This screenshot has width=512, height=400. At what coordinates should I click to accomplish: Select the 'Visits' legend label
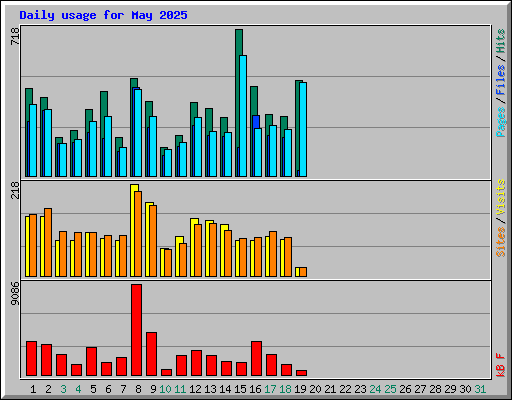[500, 198]
